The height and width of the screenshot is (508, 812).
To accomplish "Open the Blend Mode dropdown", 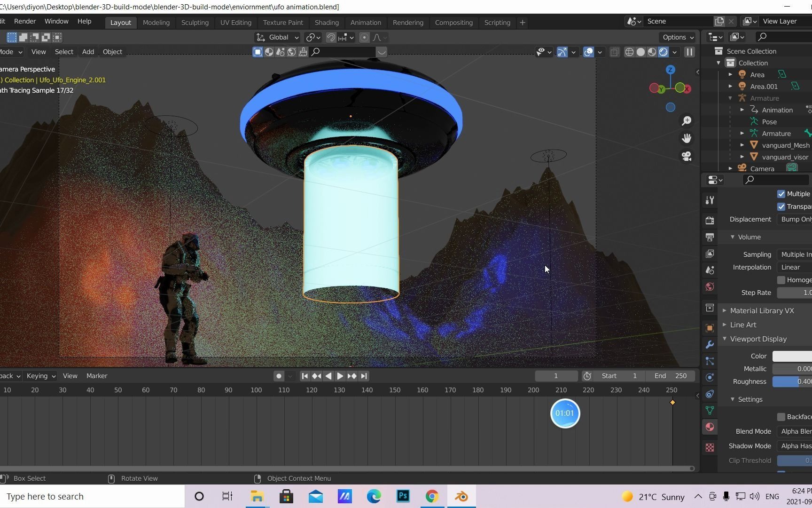I will [x=795, y=431].
